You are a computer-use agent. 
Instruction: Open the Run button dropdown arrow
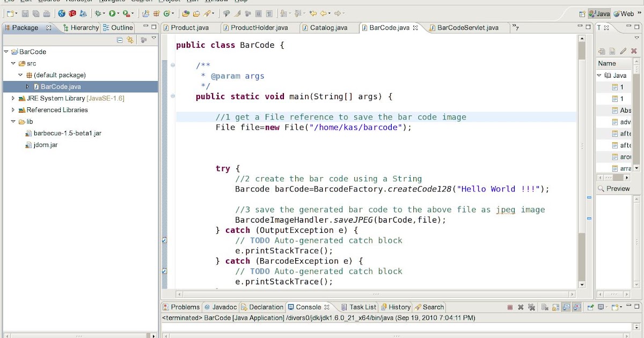[x=118, y=14]
